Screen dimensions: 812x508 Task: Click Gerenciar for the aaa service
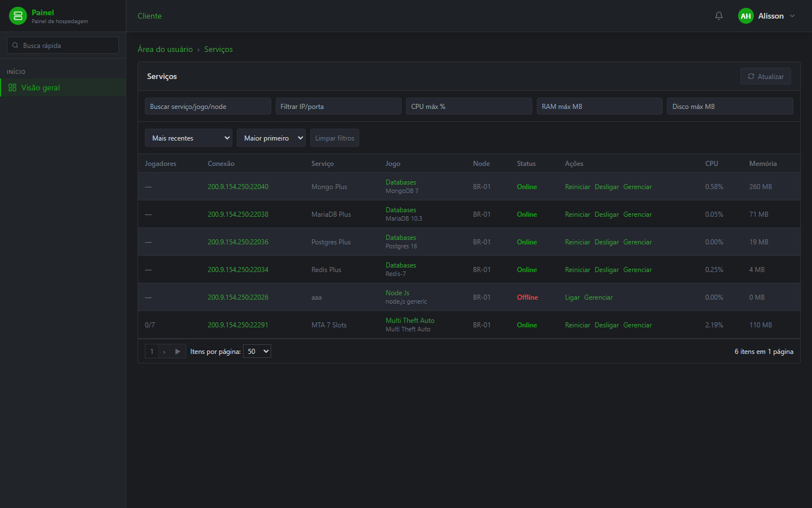click(598, 297)
